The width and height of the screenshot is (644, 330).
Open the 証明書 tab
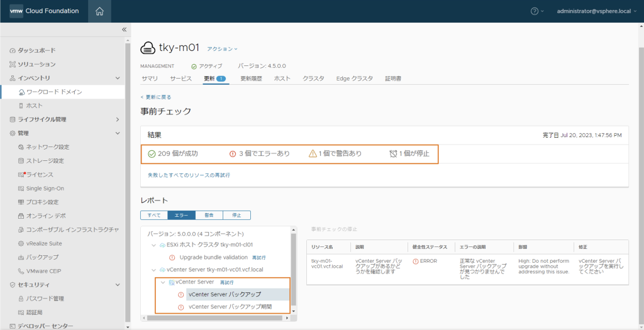(393, 79)
